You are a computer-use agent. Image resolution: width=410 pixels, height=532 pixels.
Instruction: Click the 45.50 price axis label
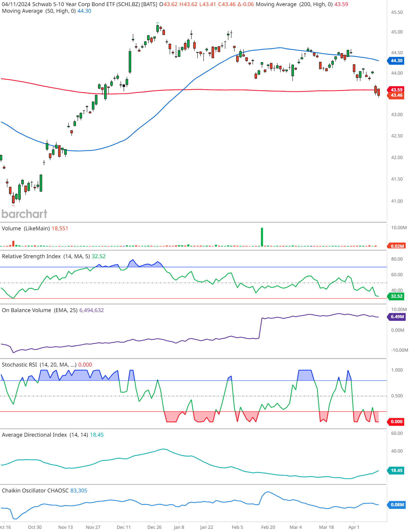pyautogui.click(x=397, y=12)
